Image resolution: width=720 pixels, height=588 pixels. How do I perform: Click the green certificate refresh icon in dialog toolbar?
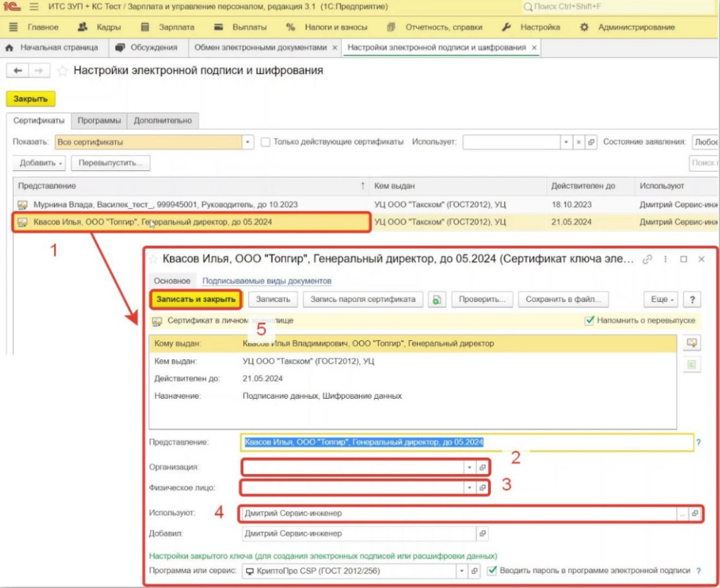point(437,300)
